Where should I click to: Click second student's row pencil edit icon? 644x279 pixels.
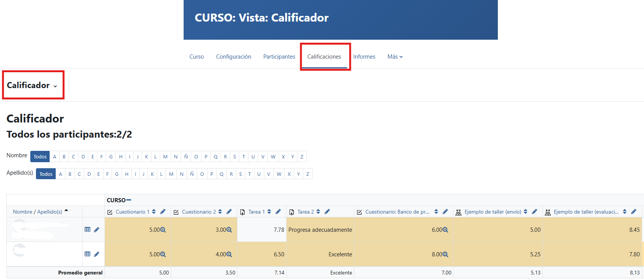[x=97, y=254]
